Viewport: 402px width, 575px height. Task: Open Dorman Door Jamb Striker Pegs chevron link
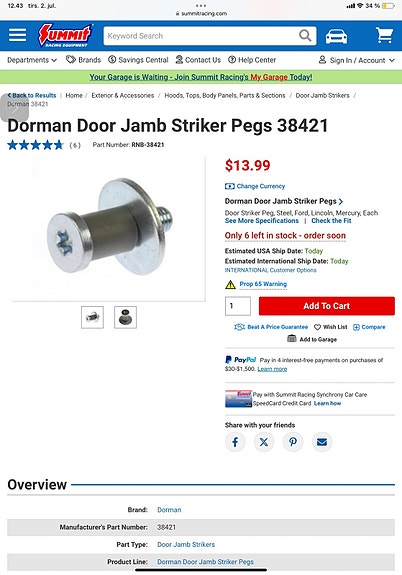pos(284,201)
